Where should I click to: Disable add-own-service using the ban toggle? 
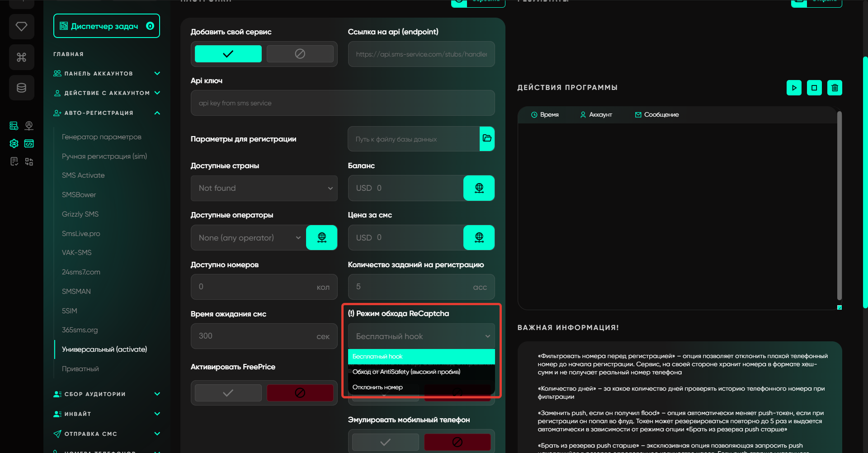pos(300,54)
